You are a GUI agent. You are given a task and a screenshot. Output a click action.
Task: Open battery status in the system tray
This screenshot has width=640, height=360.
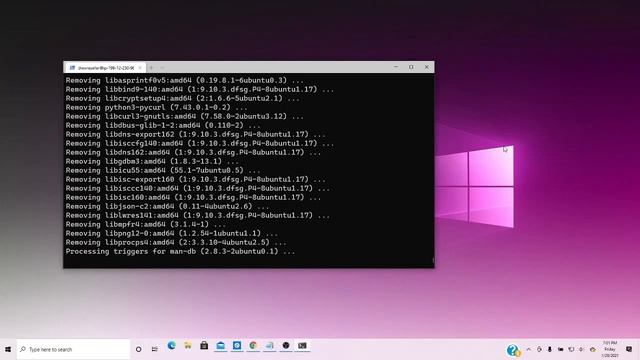pos(560,349)
